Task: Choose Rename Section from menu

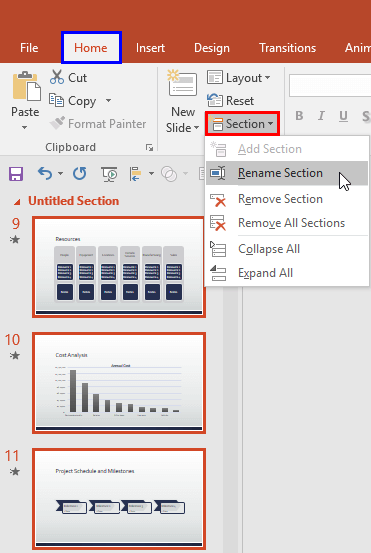Action: (287, 173)
